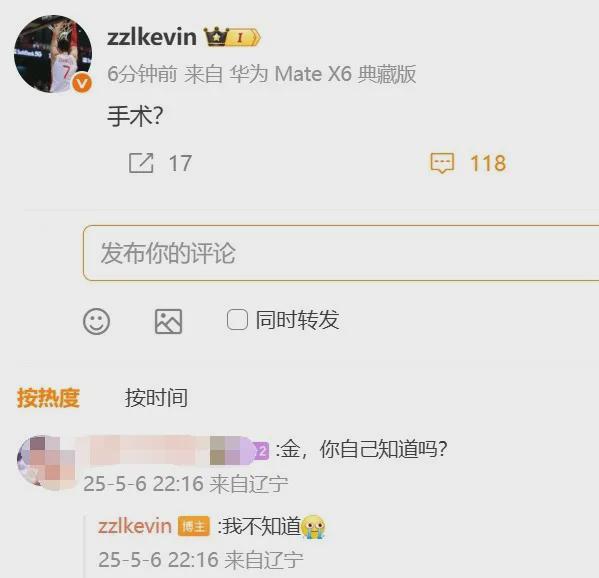
Task: Click the orange verified V badge
Action: (x=83, y=84)
